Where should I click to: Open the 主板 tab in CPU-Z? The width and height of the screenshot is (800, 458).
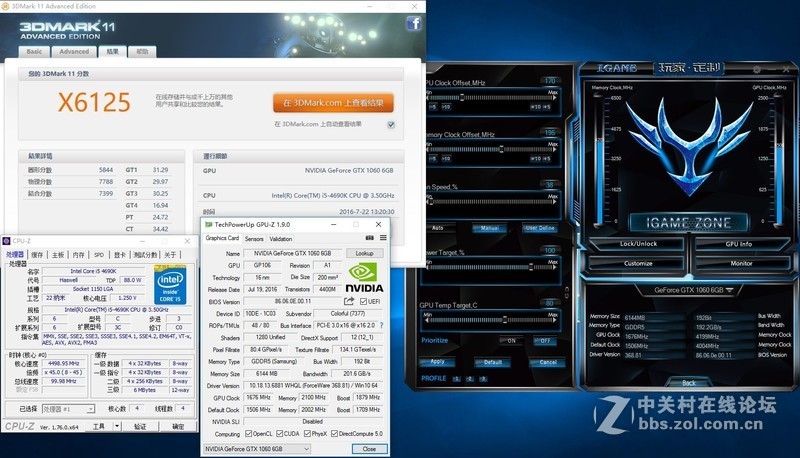pyautogui.click(x=58, y=255)
